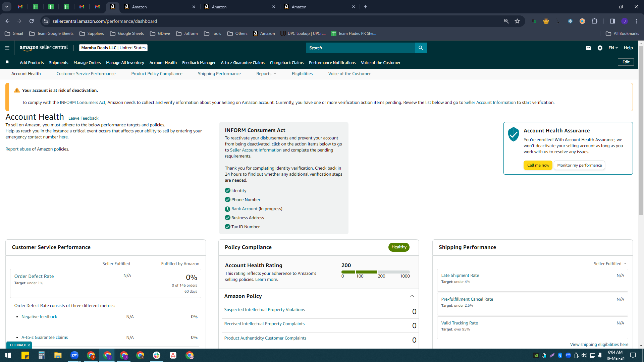Open File Explorer from the taskbar
Image resolution: width=644 pixels, height=362 pixels.
(x=58, y=355)
